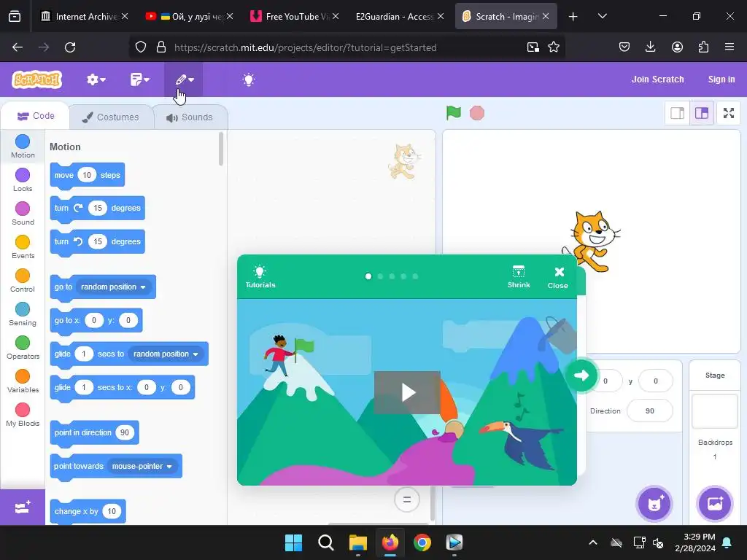This screenshot has width=747, height=560.
Task: Click the Add Extension button
Action: point(23,507)
